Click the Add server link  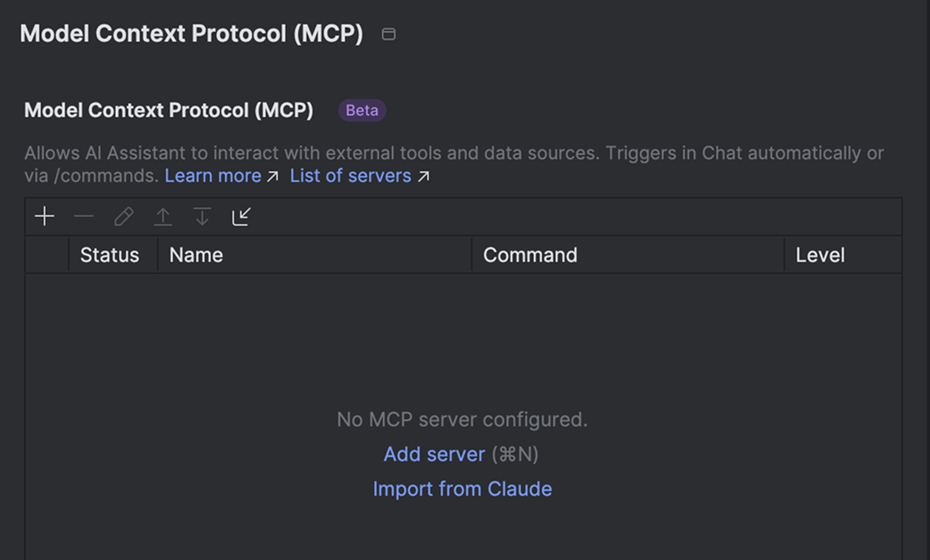tap(434, 455)
